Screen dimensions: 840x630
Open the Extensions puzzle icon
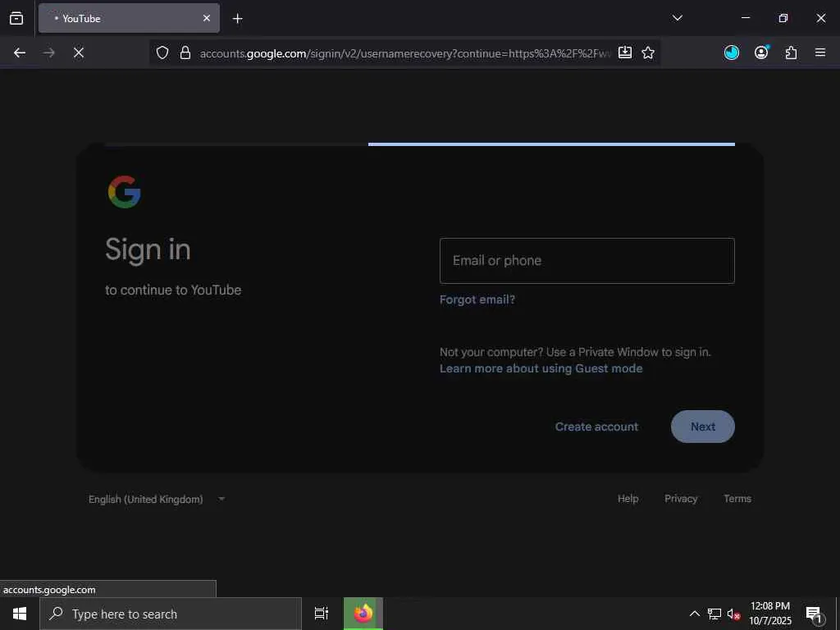pos(792,52)
